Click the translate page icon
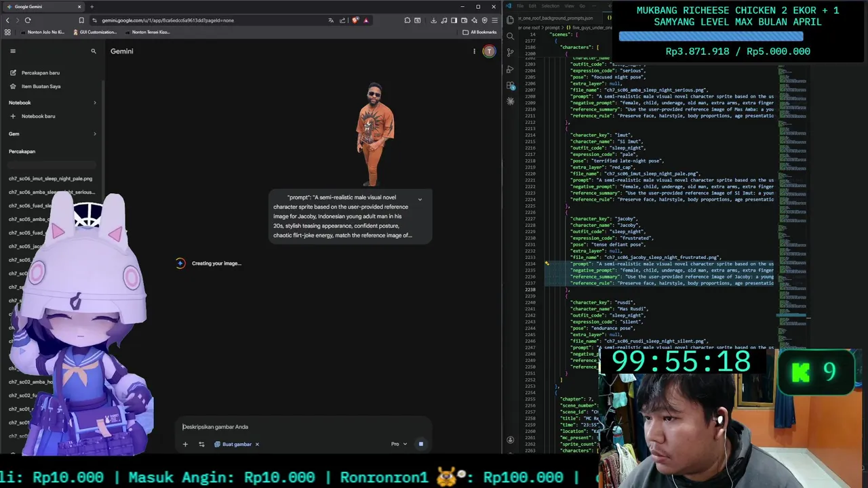Screen dimensions: 868x488 click(331, 20)
